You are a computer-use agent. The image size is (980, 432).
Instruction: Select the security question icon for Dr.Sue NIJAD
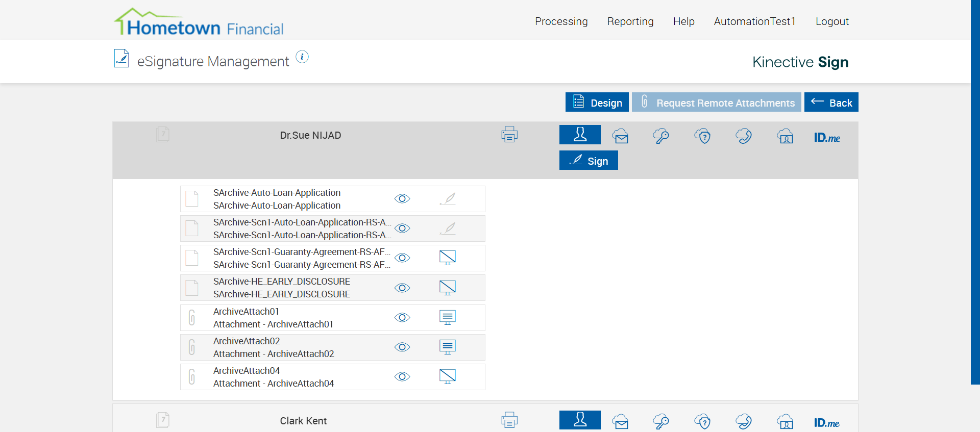click(x=702, y=136)
